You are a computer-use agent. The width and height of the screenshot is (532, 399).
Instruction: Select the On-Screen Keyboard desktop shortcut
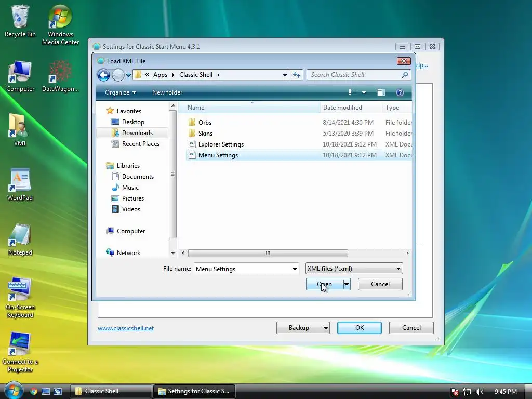tap(20, 298)
